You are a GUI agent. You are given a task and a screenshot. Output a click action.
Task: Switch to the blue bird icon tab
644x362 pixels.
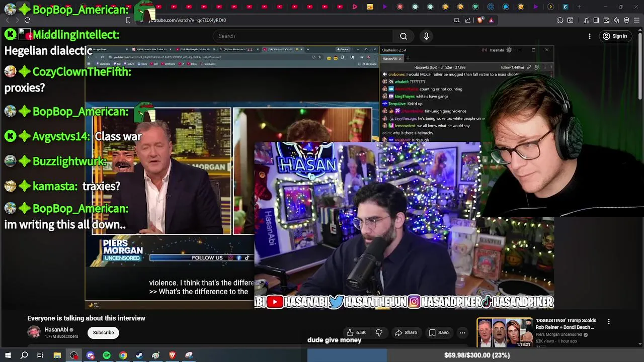click(x=506, y=7)
